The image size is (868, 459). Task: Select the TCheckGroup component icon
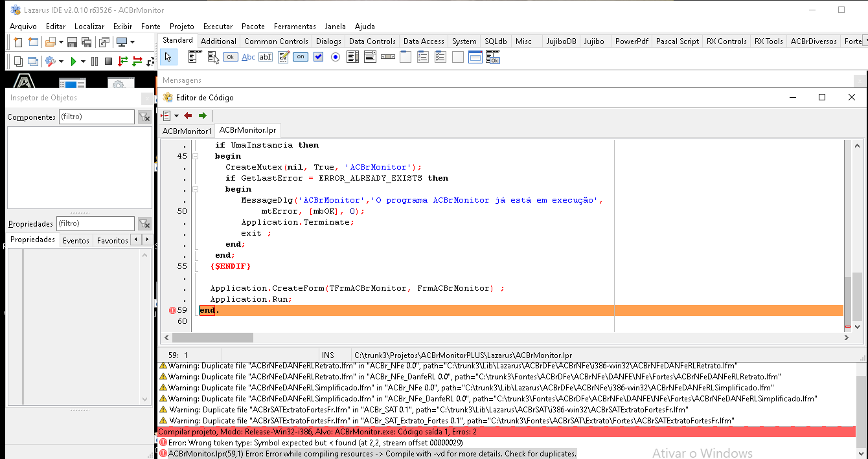[440, 57]
